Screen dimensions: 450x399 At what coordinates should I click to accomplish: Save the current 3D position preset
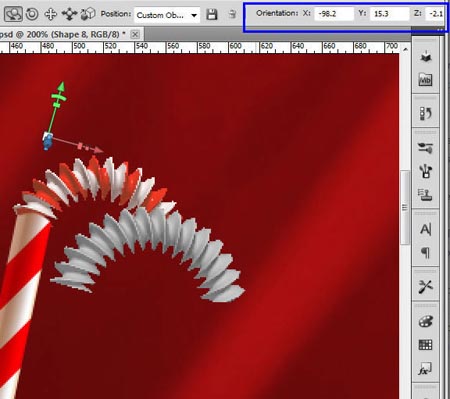(x=212, y=14)
